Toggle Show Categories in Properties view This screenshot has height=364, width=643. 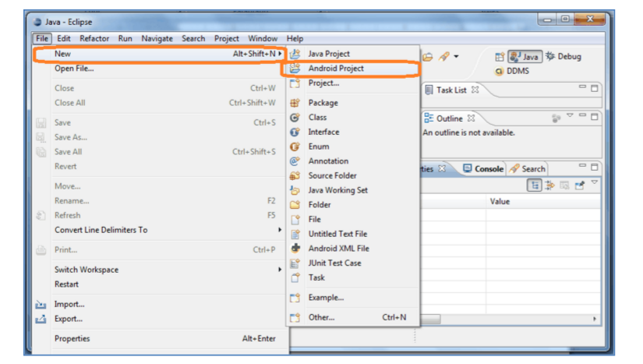tap(535, 186)
